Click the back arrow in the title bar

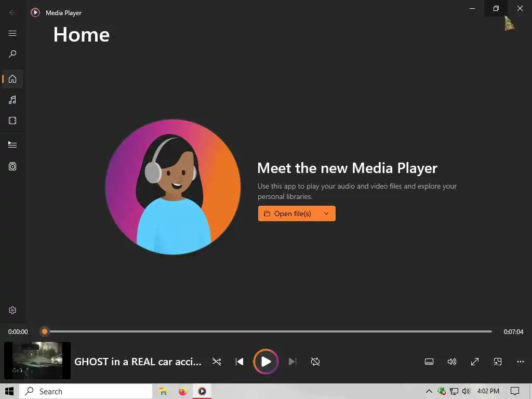(x=12, y=13)
